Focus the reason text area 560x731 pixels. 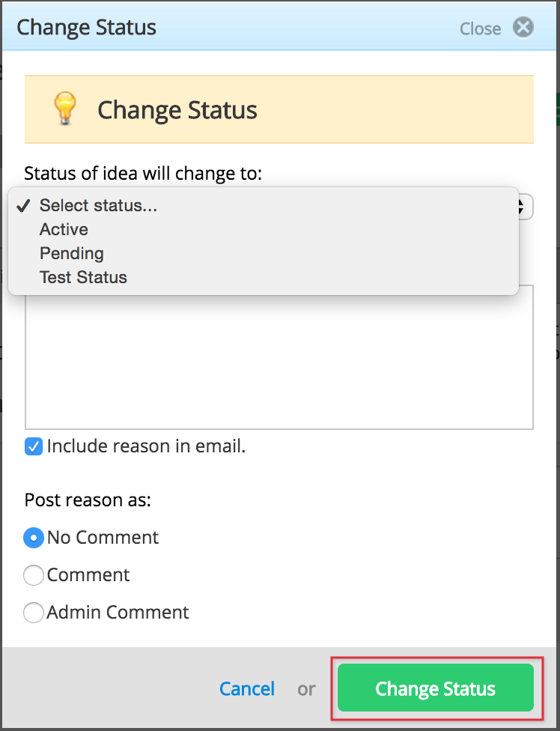point(279,357)
